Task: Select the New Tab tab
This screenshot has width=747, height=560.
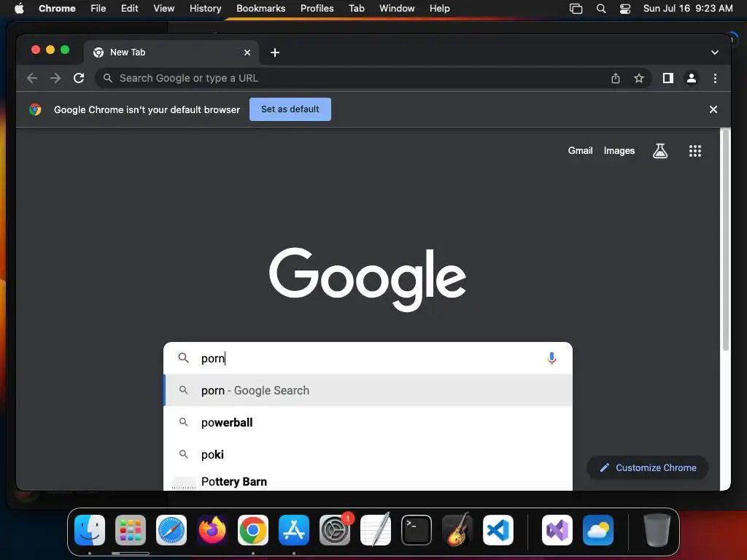Action: click(171, 52)
